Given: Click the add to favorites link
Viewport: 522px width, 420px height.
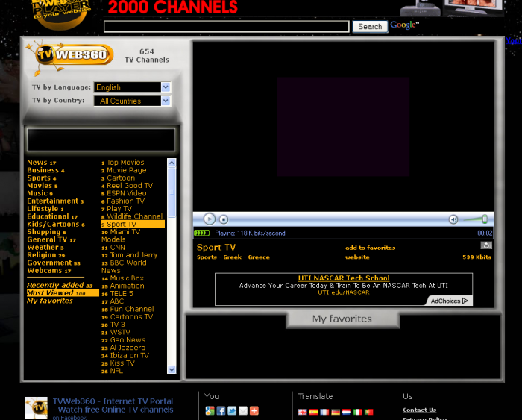Looking at the screenshot, I should click(370, 248).
